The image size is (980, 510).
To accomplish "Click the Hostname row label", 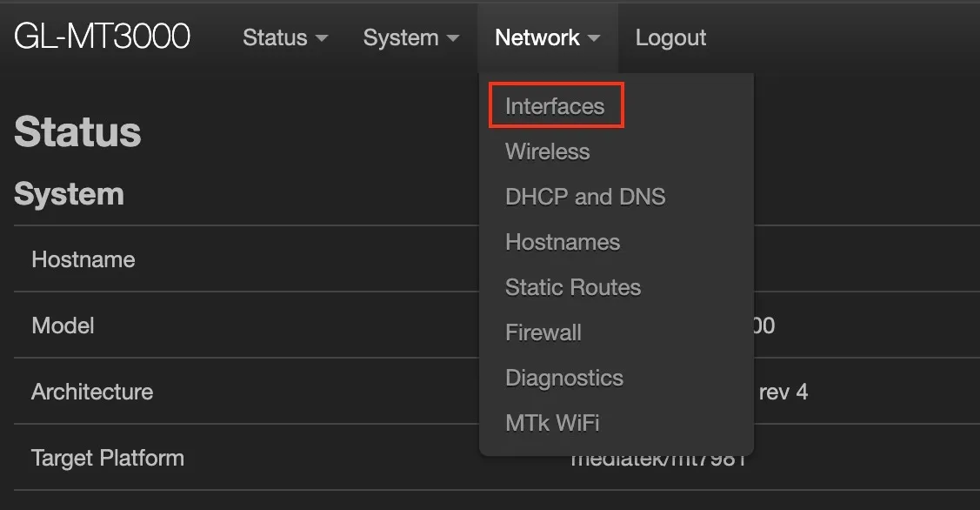I will click(x=83, y=259).
